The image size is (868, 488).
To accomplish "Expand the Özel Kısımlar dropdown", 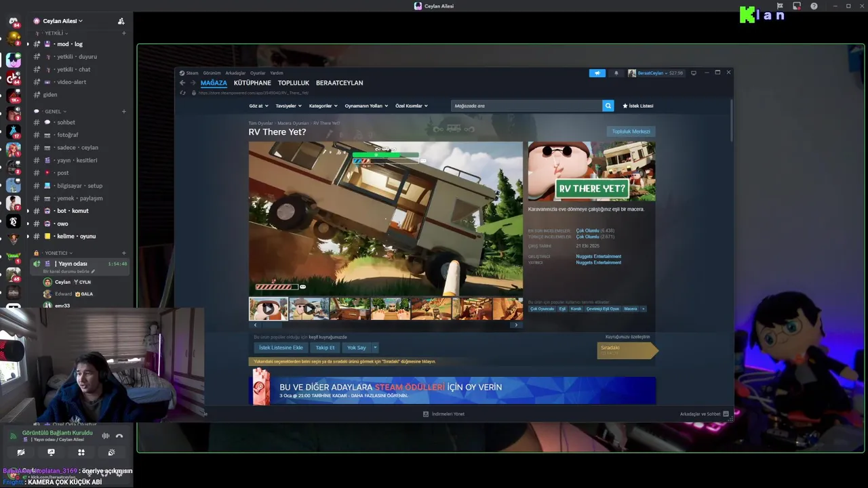I will tap(412, 106).
